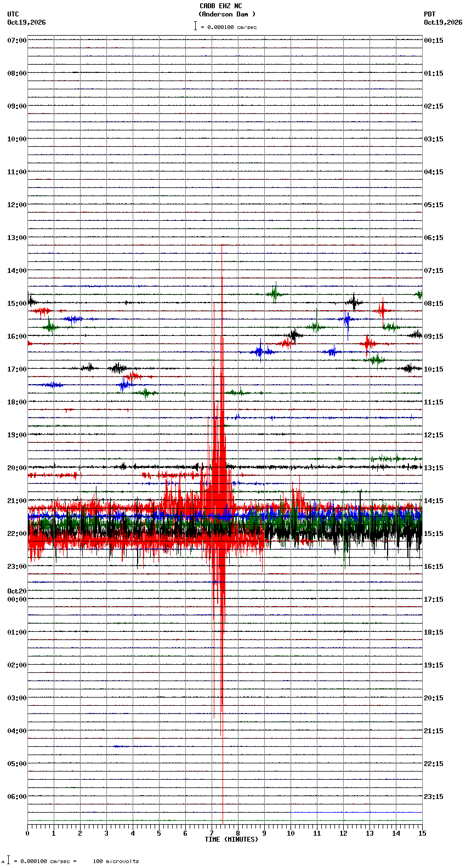
Task: Select the 08:15 PDT row label
Action: (434, 304)
